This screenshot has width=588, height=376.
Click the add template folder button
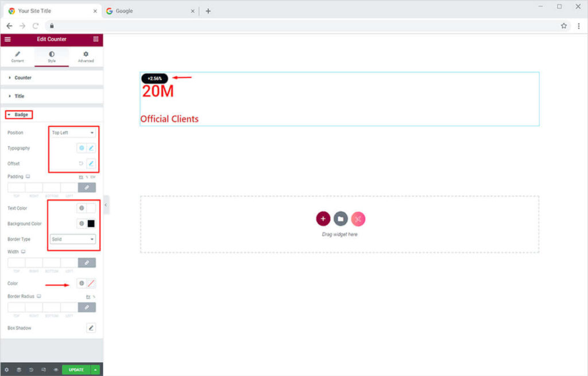(x=341, y=219)
